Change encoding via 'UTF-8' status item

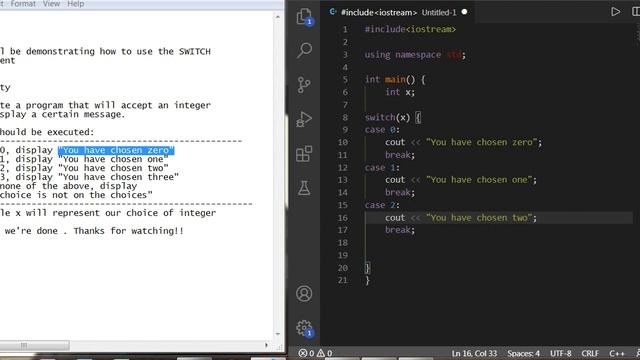pos(560,353)
